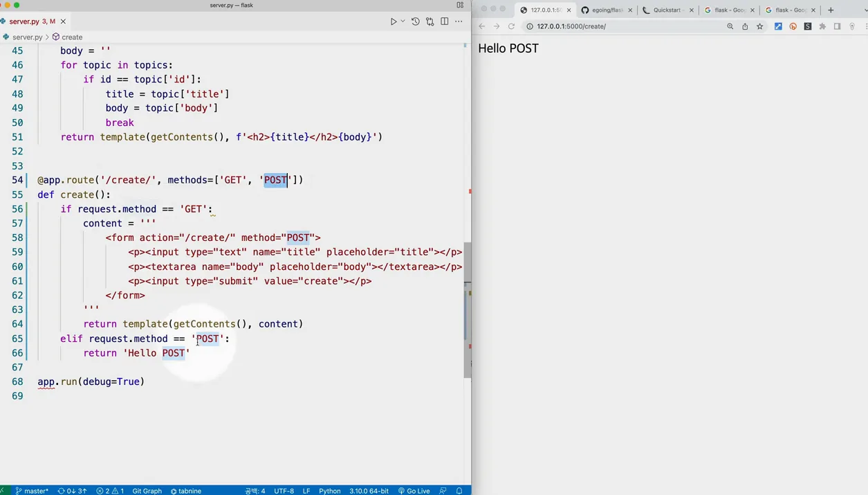Close the server.py editor tab
The image size is (868, 495).
click(64, 21)
